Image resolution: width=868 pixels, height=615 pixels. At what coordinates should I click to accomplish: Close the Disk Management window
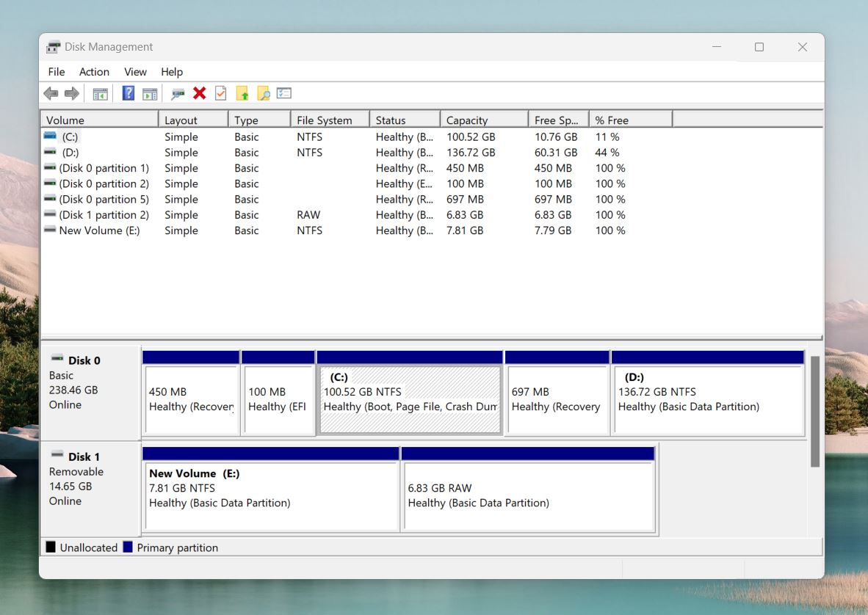pos(802,47)
